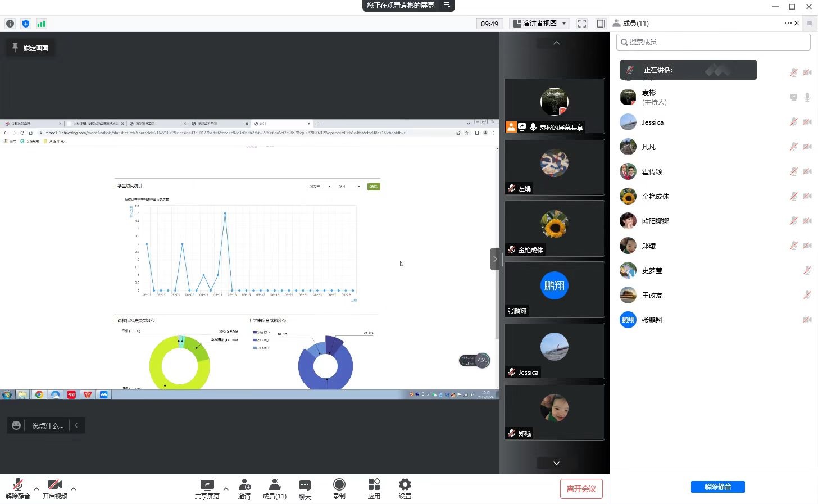818x504 pixels.
Task: Select 史梦莹 in members list
Action: [x=714, y=270]
